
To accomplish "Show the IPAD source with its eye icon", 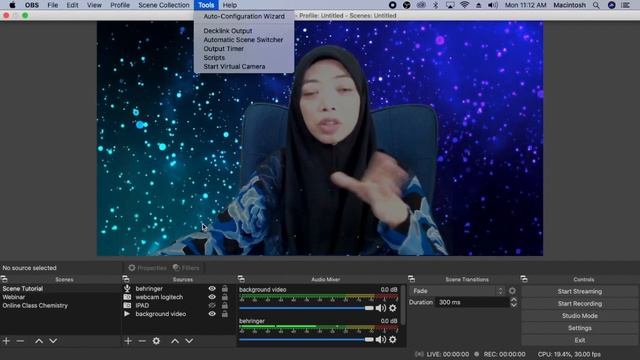I will (x=212, y=305).
